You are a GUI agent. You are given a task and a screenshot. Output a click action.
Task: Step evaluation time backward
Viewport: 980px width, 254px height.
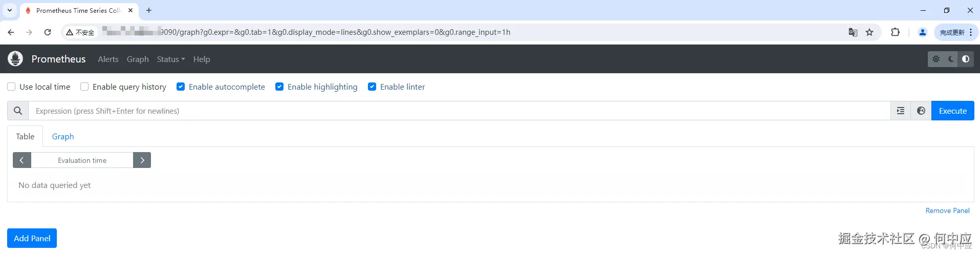[x=22, y=160]
